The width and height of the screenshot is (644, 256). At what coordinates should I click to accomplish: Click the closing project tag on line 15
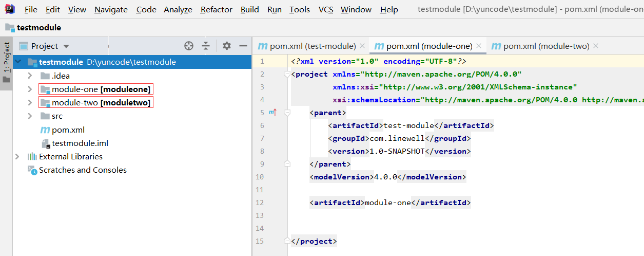pos(314,241)
